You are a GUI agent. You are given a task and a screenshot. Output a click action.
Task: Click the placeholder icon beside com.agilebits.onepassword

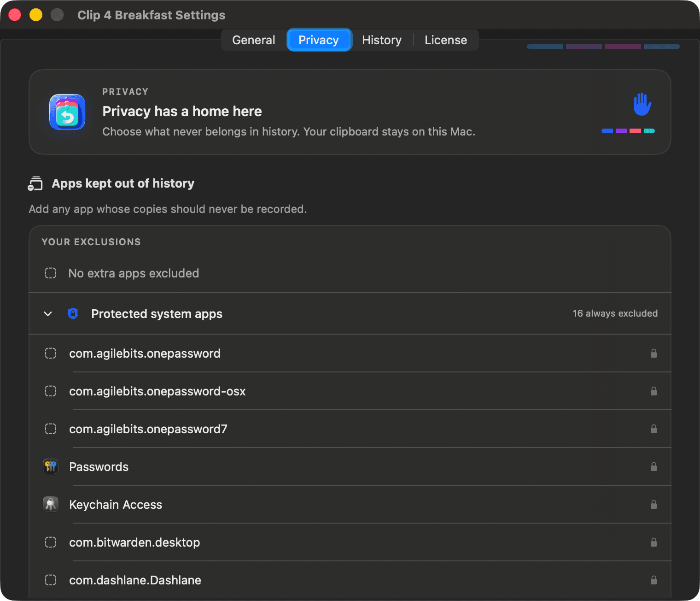pos(51,354)
